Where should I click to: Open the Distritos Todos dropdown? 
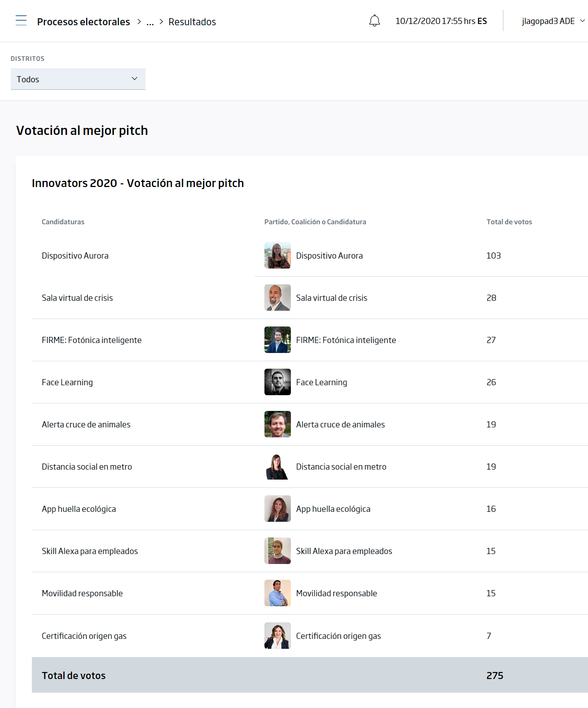[78, 79]
